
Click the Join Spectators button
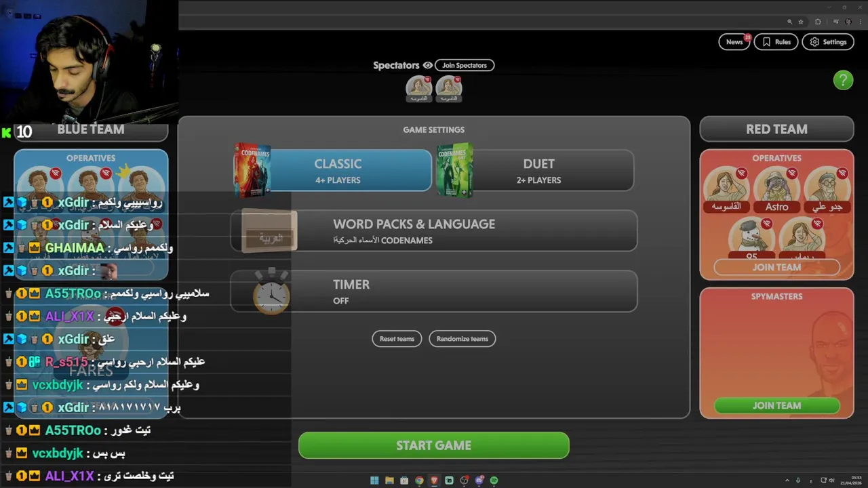[x=465, y=65]
